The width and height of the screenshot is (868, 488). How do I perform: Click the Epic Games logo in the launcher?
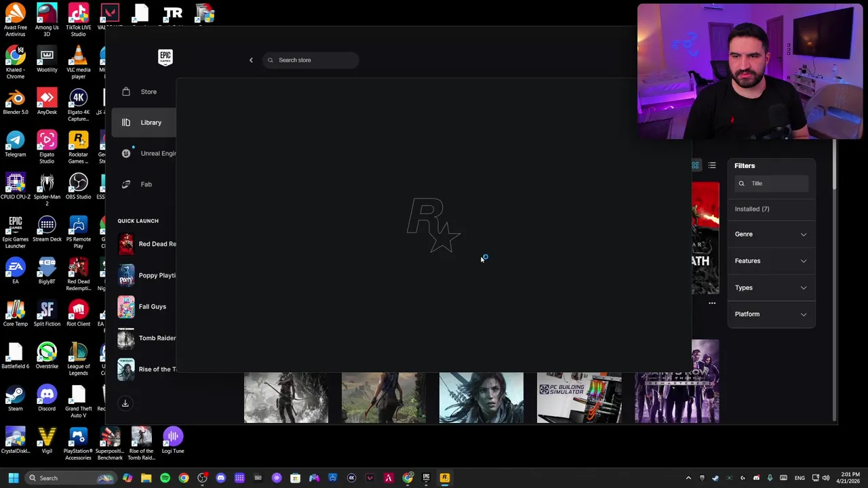pos(165,58)
